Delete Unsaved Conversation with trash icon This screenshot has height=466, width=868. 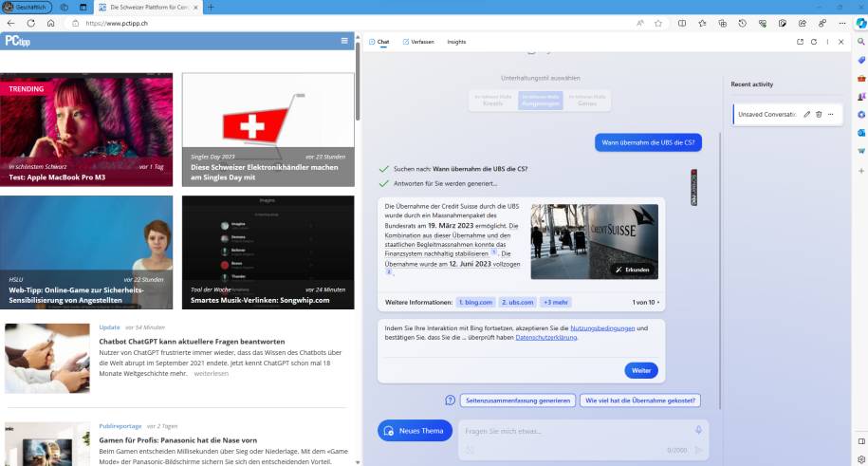pos(819,114)
